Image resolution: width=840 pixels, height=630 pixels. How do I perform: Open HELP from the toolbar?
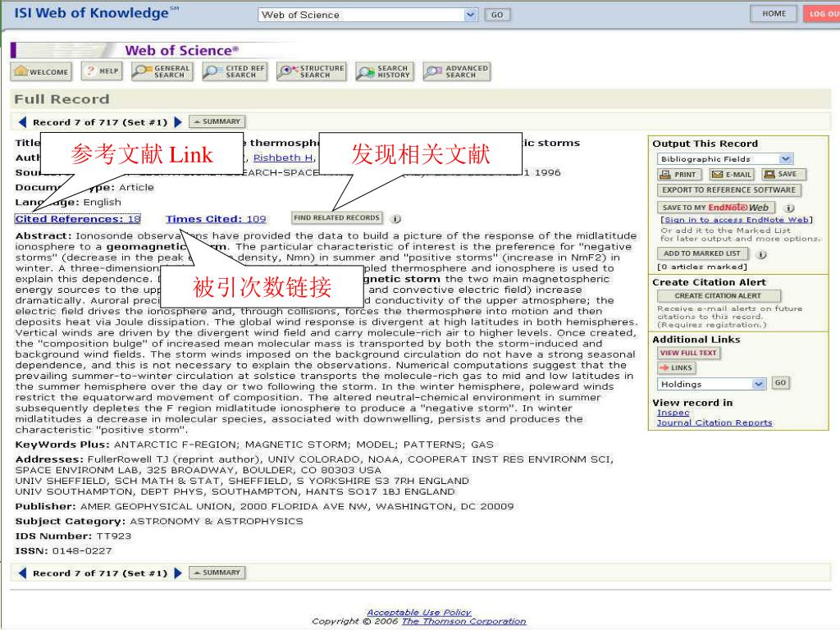coord(102,71)
